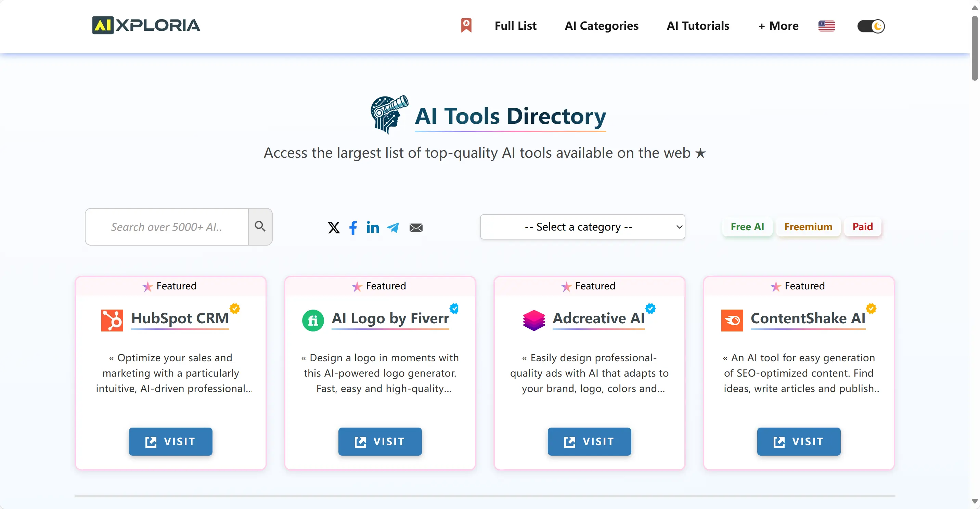Screen dimensions: 980x509
Task: Click the Adcreative AI description text
Action: [589, 373]
